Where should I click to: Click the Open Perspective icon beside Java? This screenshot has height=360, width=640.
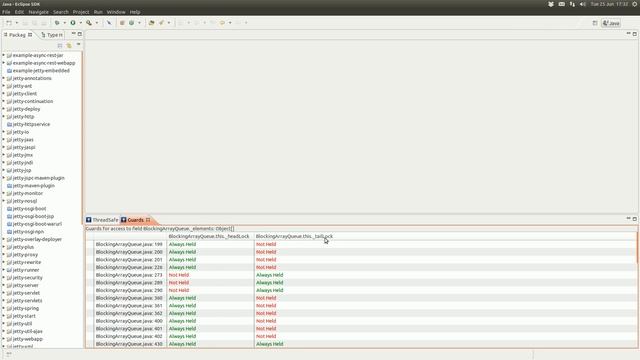tap(595, 23)
